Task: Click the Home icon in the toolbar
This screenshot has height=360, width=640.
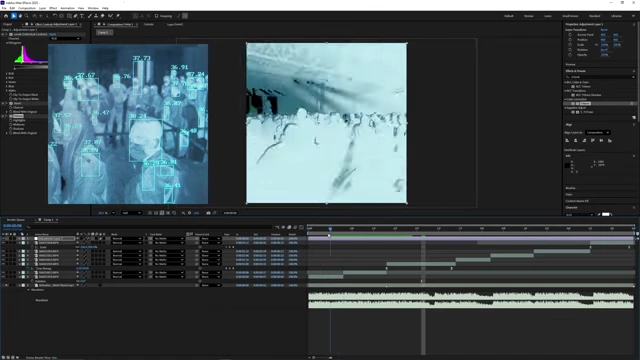Action: (x=6, y=16)
